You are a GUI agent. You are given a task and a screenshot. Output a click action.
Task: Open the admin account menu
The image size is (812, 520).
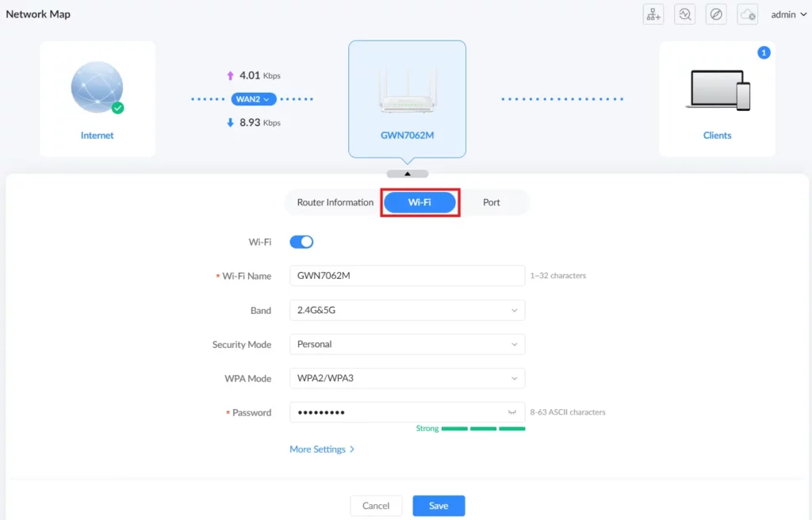[788, 14]
